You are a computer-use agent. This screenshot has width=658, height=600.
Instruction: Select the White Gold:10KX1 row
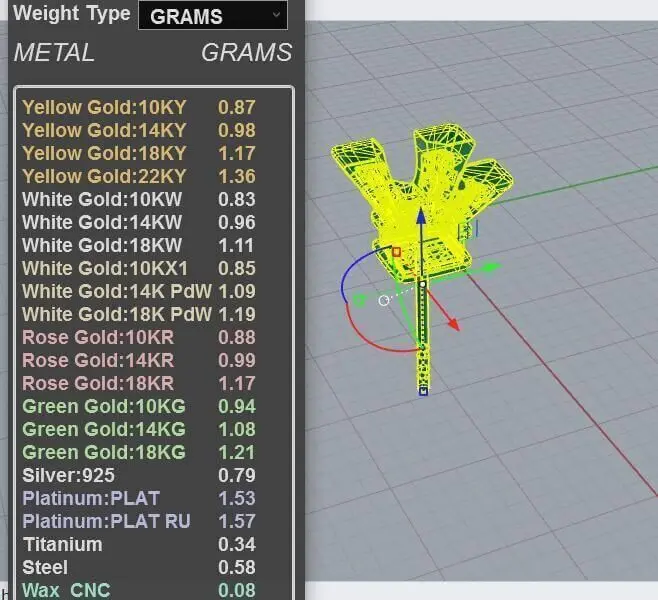[x=139, y=269]
